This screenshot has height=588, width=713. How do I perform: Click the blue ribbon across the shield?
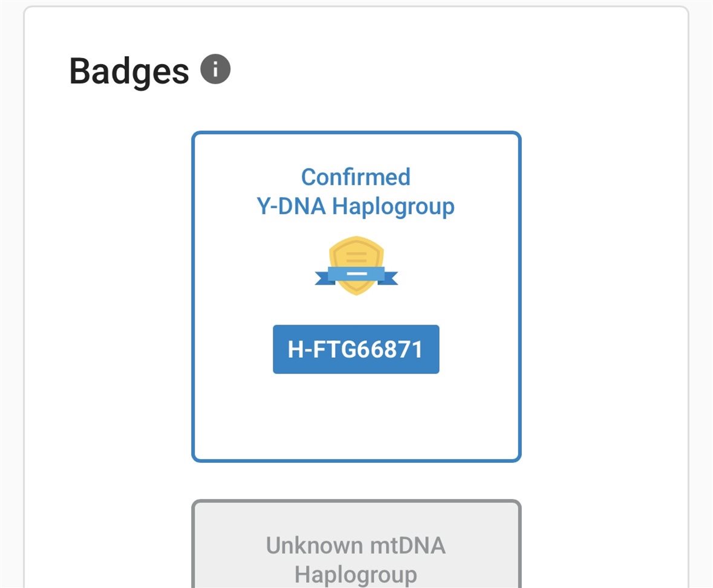(357, 274)
